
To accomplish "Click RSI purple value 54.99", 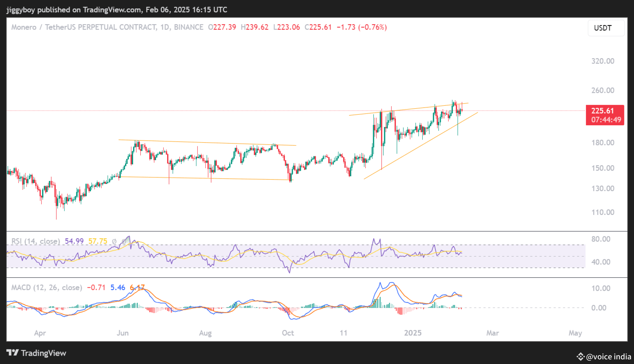I will [x=74, y=241].
